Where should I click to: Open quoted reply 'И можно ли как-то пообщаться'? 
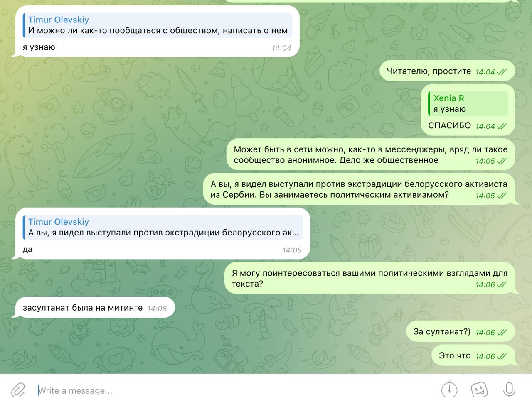(x=158, y=25)
